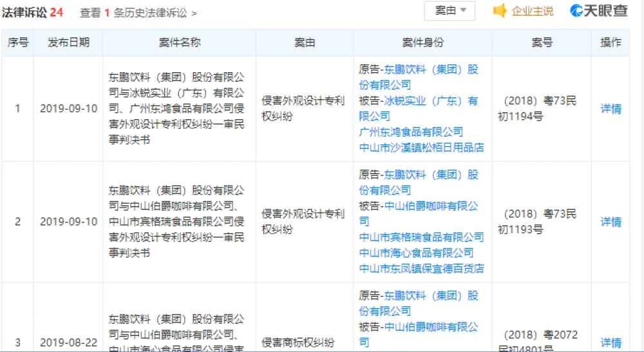Click the 天眼查 logo
The width and height of the screenshot is (644, 352).
(x=598, y=11)
